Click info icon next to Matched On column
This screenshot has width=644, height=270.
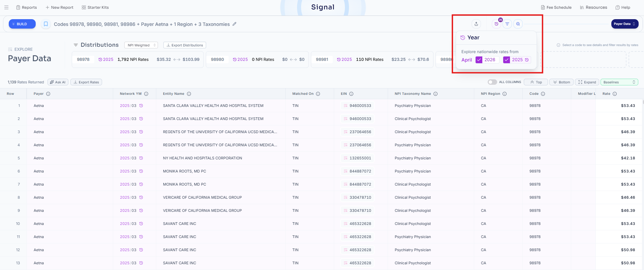pos(318,94)
